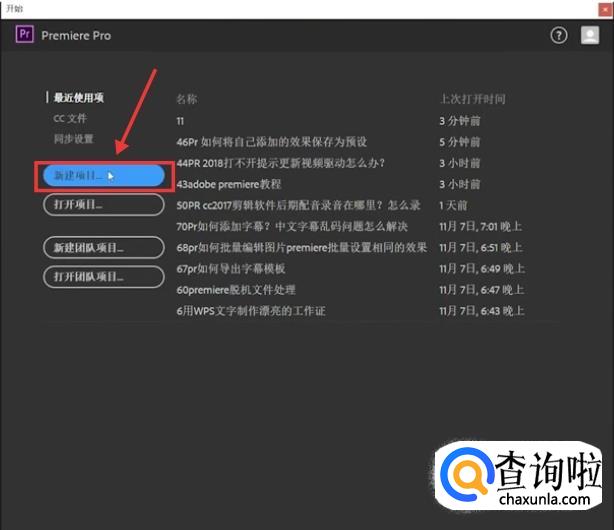Click the 11月 7日, 6:47 晚上 timestamp
The width and height of the screenshot is (614, 530).
click(x=482, y=290)
